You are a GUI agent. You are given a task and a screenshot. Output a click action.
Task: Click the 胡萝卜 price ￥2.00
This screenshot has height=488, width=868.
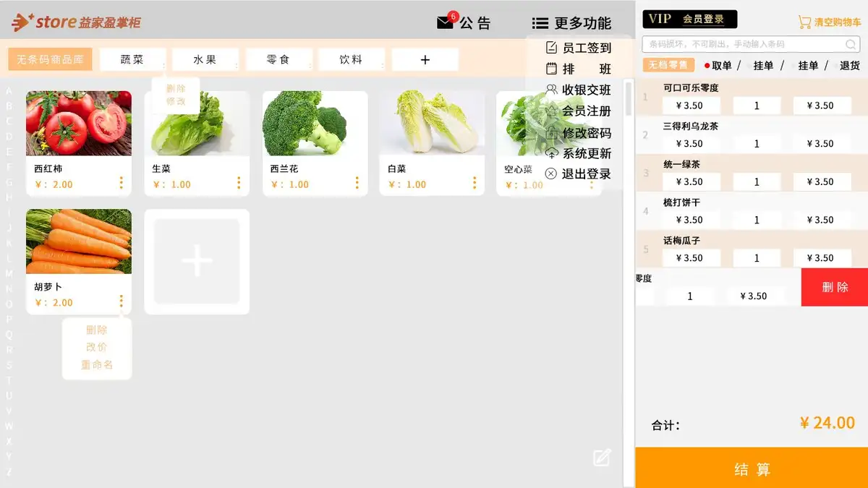tap(54, 302)
